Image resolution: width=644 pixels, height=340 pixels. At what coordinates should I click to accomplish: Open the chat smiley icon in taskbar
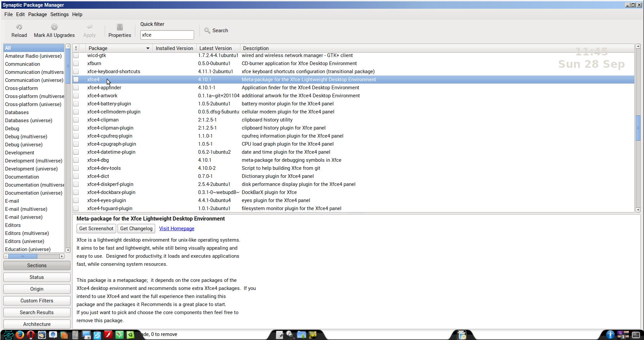coord(53,335)
